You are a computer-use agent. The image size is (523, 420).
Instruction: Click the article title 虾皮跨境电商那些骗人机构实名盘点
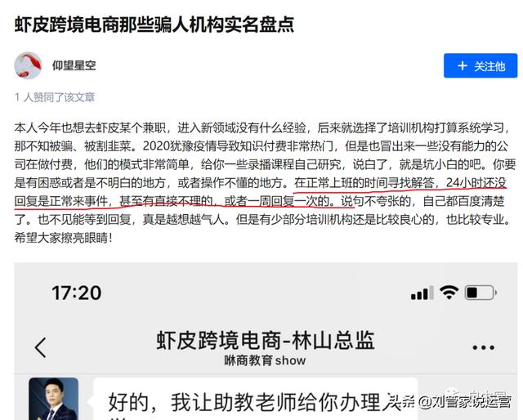click(x=154, y=25)
